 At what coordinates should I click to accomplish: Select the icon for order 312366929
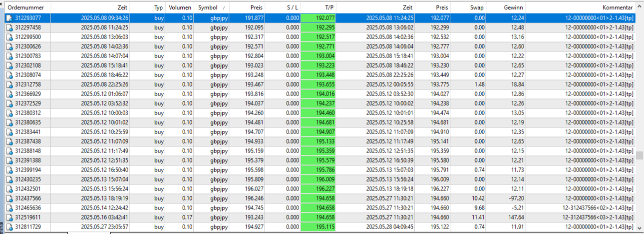[x=9, y=93]
